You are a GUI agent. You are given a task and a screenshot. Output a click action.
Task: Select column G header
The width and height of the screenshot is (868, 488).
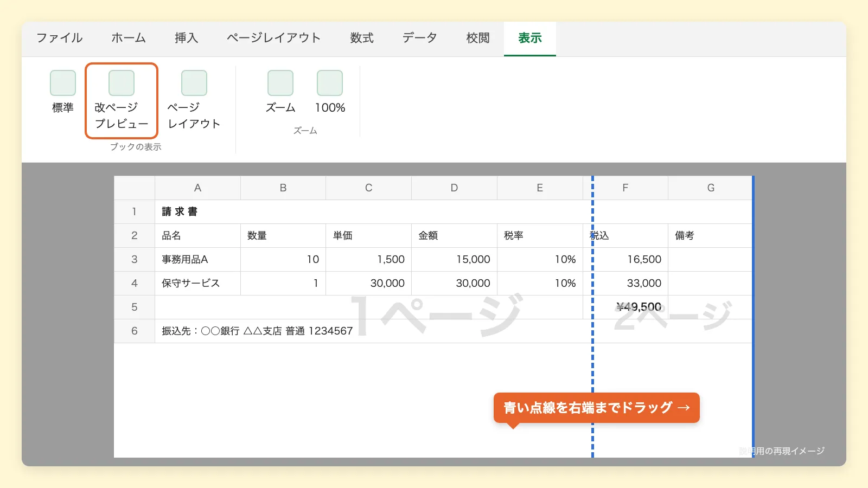pos(711,188)
